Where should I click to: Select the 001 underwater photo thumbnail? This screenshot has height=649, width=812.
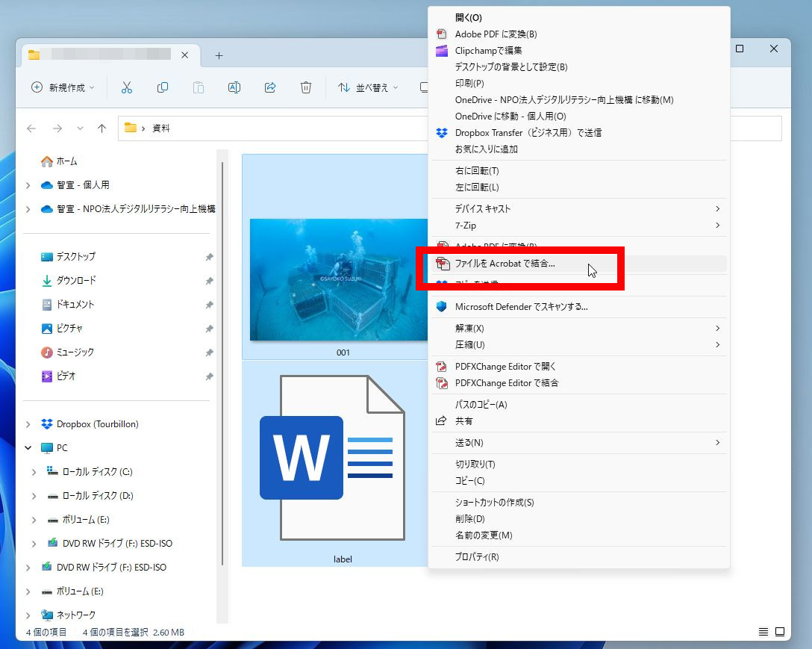[339, 280]
